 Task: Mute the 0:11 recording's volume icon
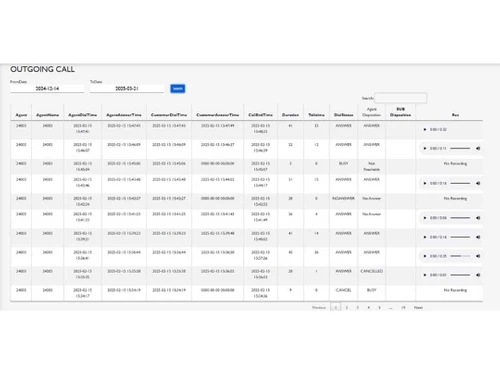478,148
